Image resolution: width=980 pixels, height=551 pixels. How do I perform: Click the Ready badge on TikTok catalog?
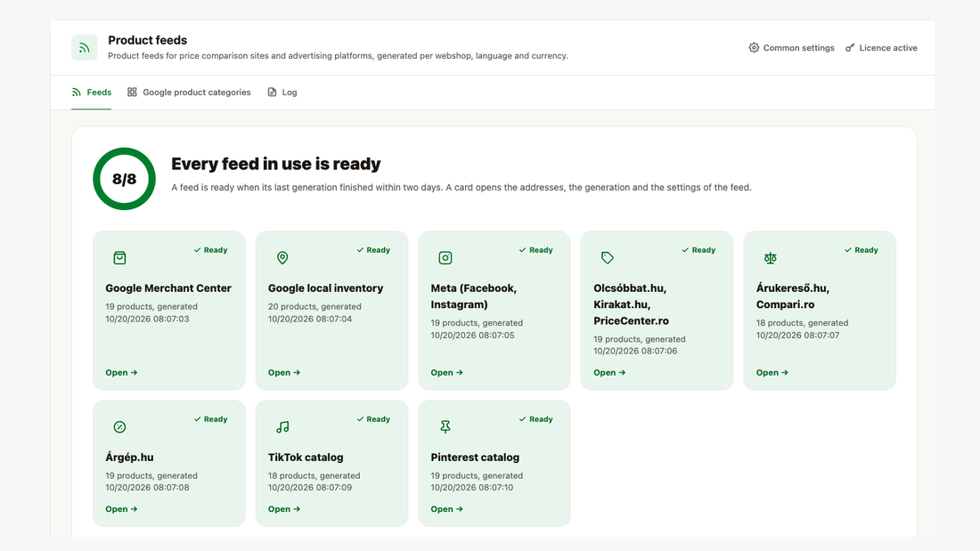tap(373, 419)
